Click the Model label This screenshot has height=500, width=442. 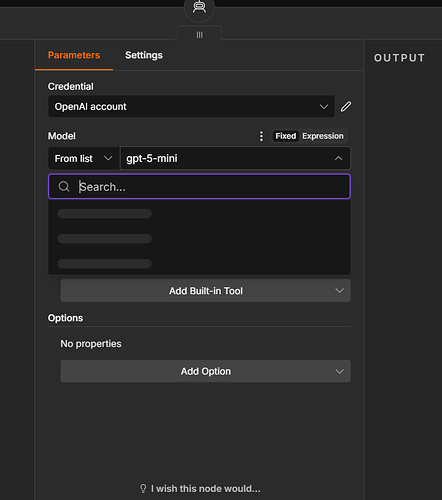[62, 136]
